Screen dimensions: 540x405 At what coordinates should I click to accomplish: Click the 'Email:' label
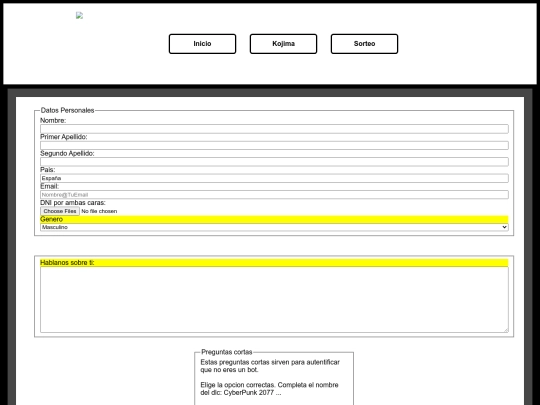(x=50, y=186)
